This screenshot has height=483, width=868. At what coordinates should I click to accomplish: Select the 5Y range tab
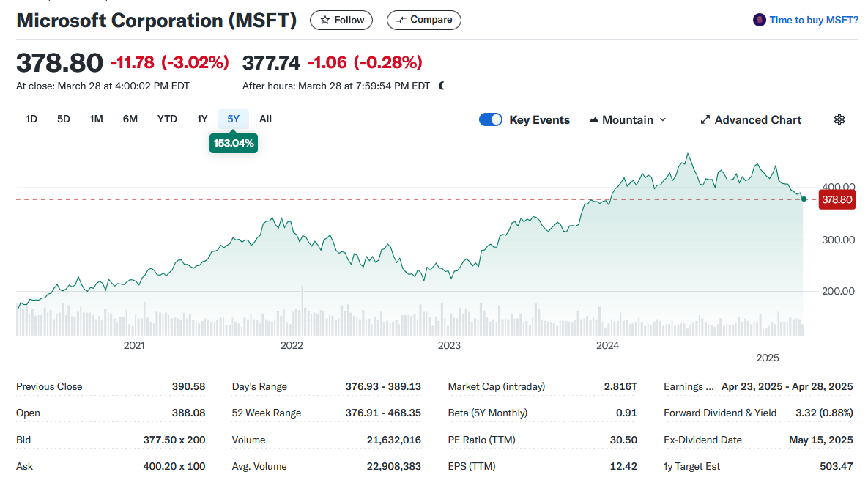pos(233,119)
